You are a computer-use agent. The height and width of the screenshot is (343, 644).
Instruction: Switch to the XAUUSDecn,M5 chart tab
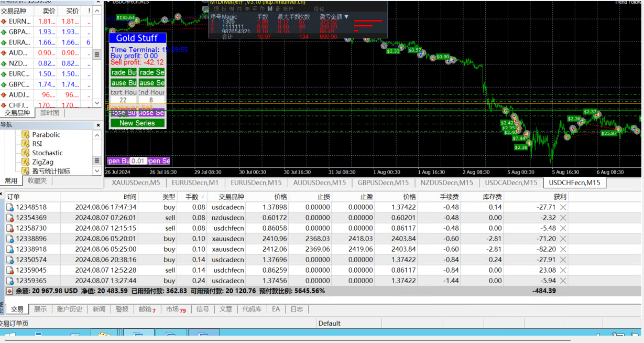coord(136,183)
